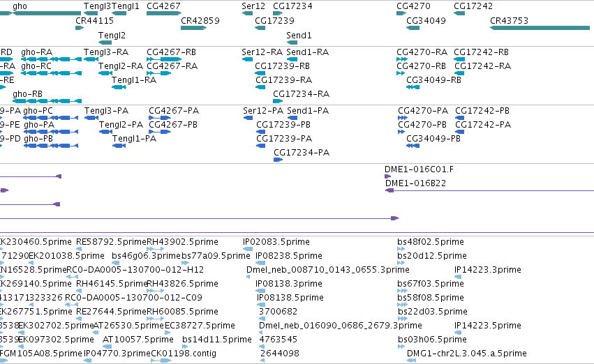Click transcript CG4267-RA
594x364 pixels.
[172, 66]
